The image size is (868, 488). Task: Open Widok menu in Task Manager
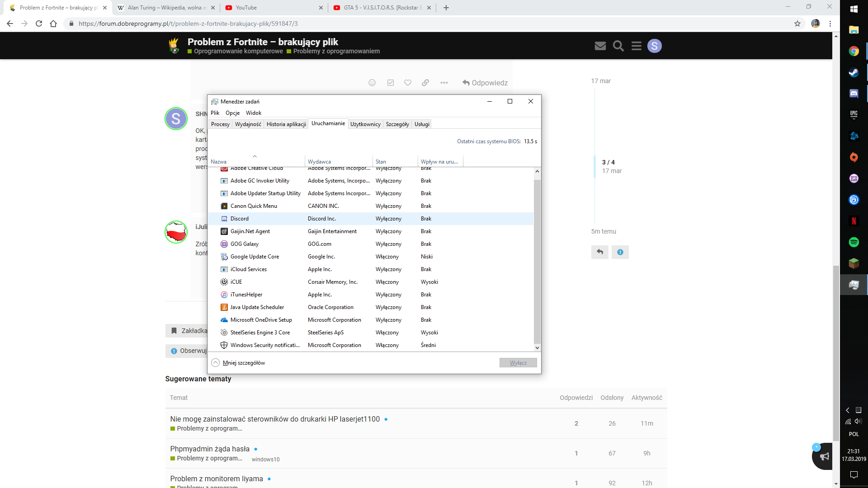tap(254, 113)
